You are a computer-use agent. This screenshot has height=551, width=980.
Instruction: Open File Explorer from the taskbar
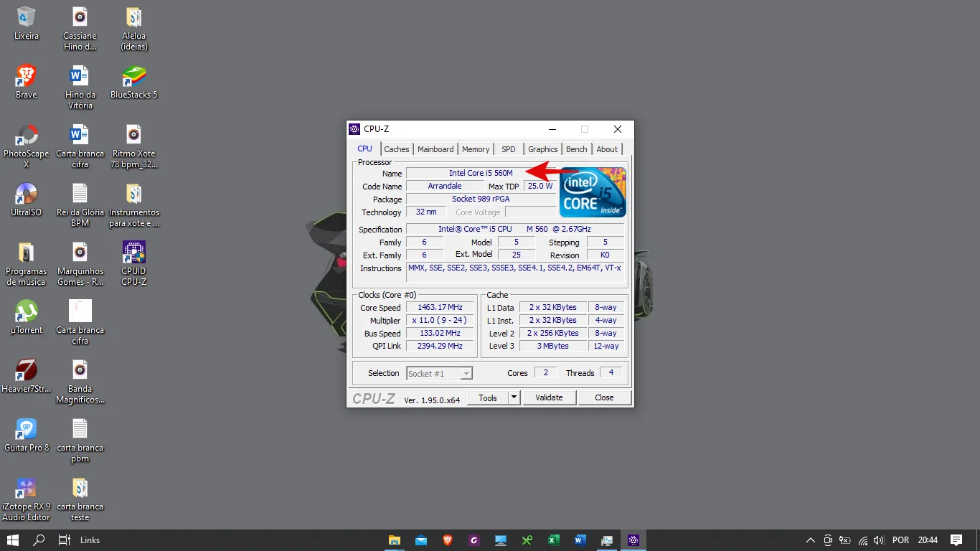point(394,540)
